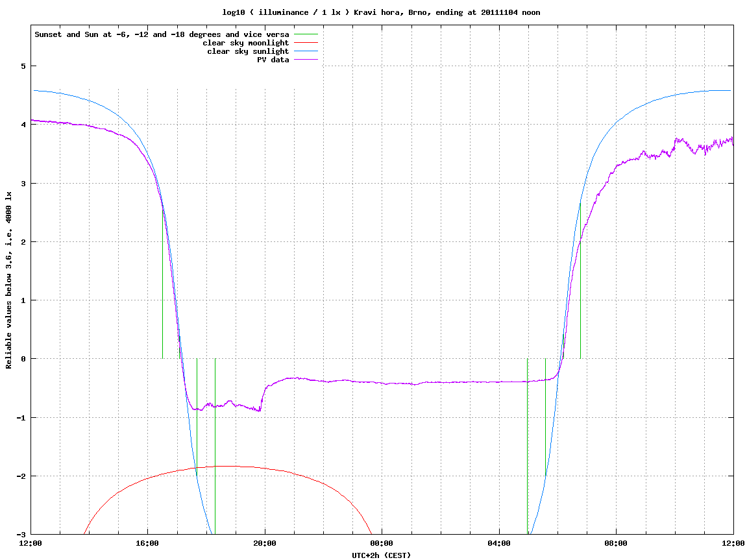Click the x-axis label 12:00 at left

pos(31,543)
